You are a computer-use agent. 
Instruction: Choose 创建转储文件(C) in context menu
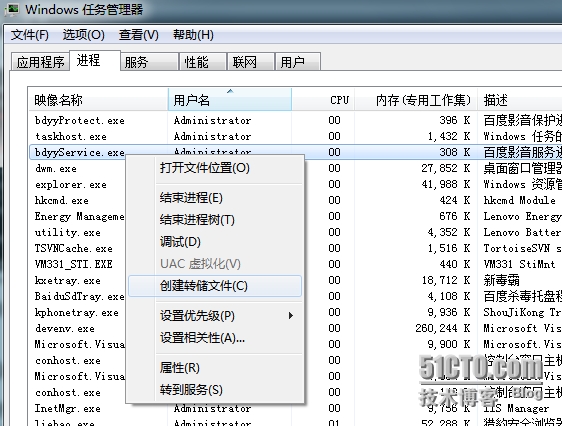point(215,286)
